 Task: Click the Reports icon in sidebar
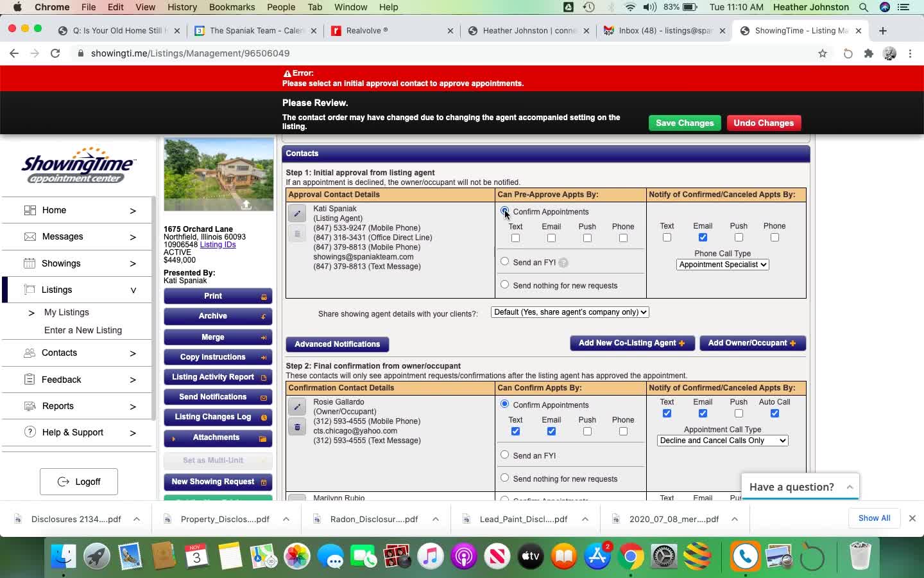click(30, 406)
